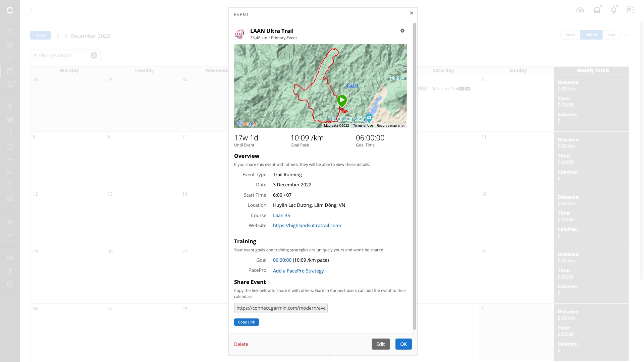
Task: Click the December 2022 month title
Action: point(90,36)
